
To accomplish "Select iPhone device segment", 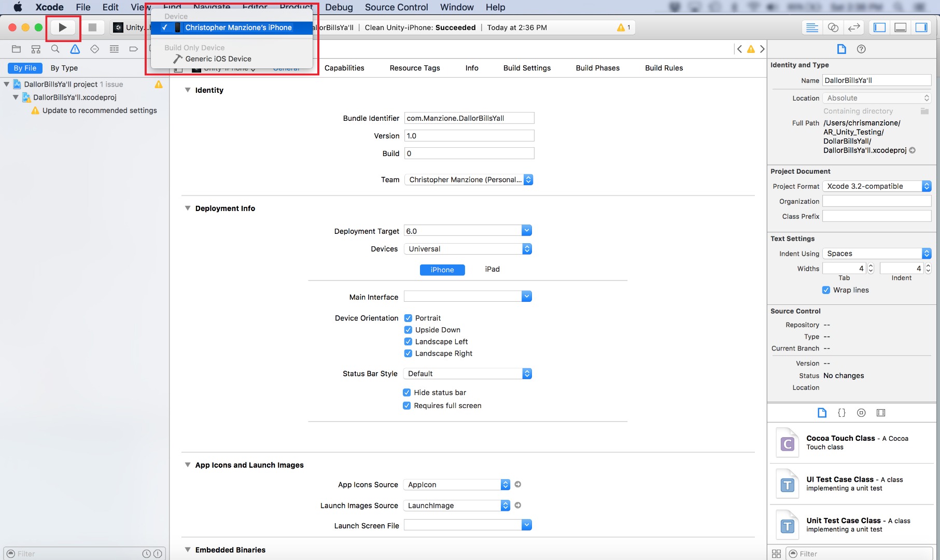I will 442,270.
